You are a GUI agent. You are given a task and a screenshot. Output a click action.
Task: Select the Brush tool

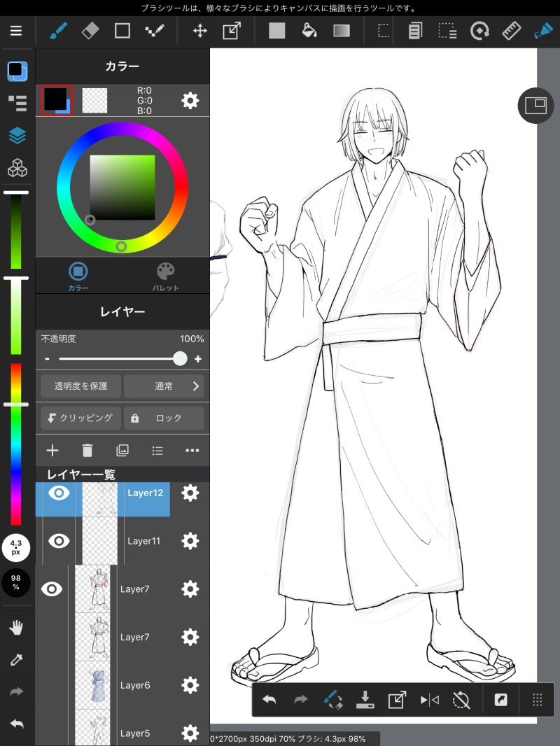pyautogui.click(x=59, y=31)
